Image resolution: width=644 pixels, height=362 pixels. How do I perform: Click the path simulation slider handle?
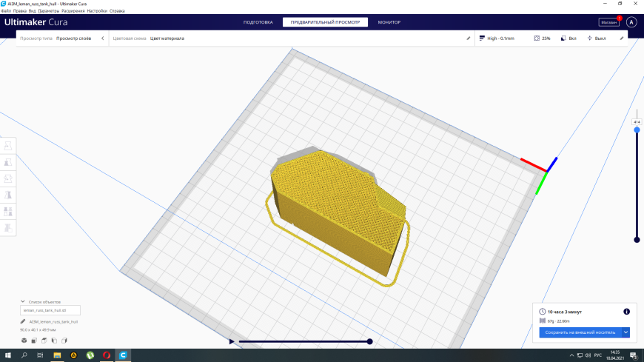tap(369, 341)
